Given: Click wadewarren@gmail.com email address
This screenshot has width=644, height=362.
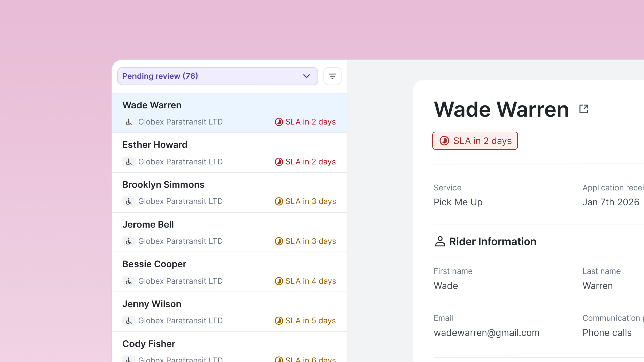Looking at the screenshot, I should pos(486,333).
